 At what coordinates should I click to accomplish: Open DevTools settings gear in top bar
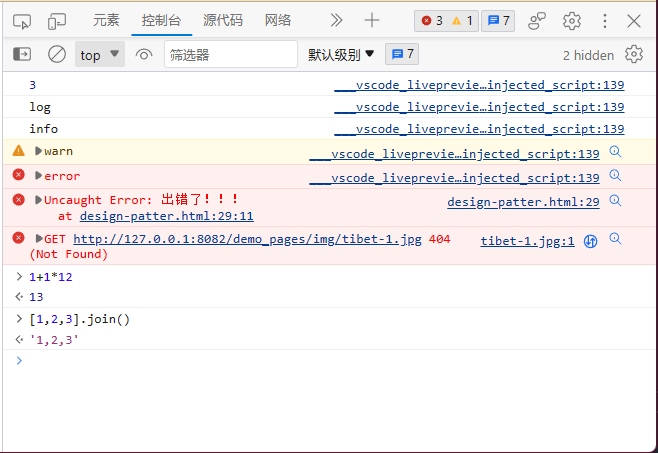[572, 20]
